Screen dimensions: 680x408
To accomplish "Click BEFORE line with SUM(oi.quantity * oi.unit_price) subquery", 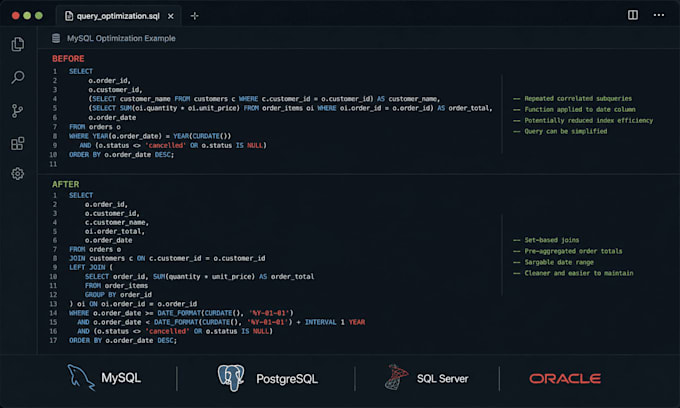I will 291,108.
